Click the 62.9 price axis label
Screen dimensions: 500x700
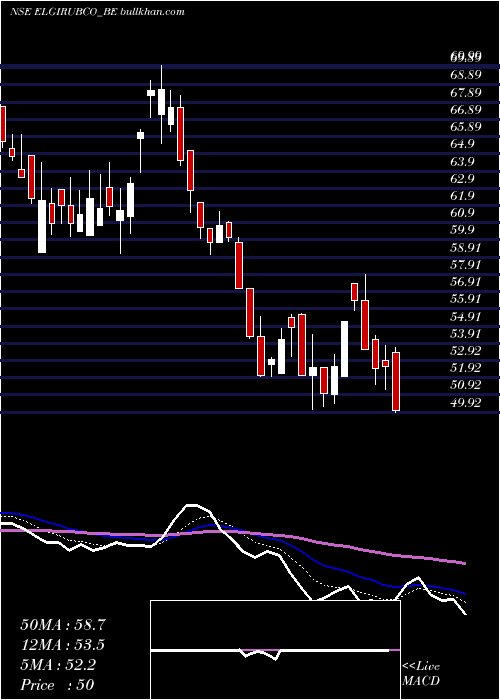(462, 179)
